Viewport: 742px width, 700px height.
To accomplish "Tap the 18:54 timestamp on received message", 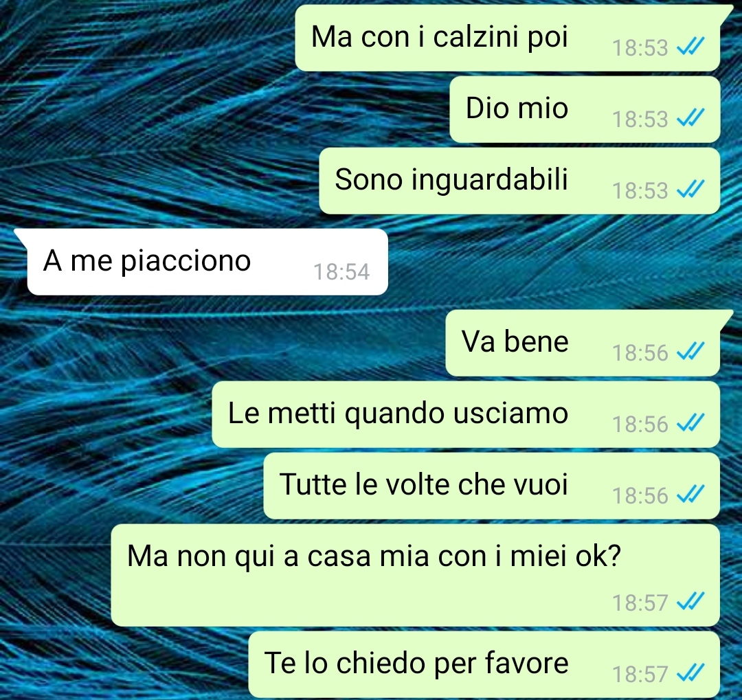I will [341, 271].
